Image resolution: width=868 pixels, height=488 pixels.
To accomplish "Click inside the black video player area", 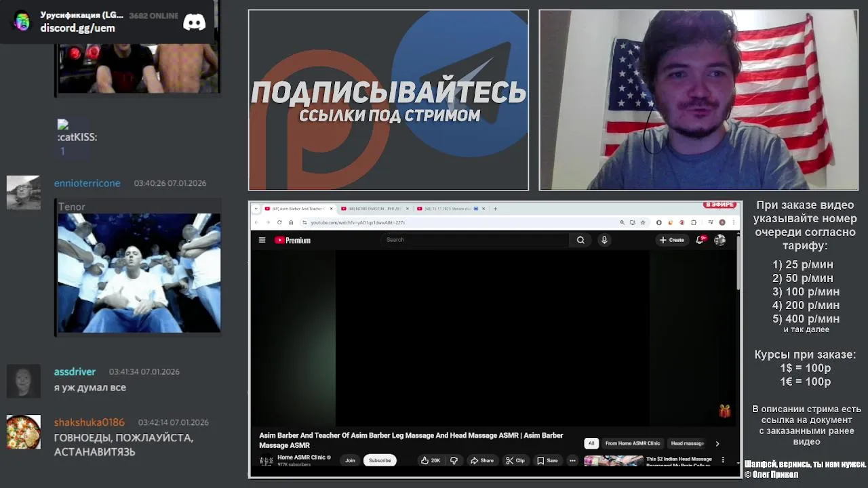I will (492, 338).
